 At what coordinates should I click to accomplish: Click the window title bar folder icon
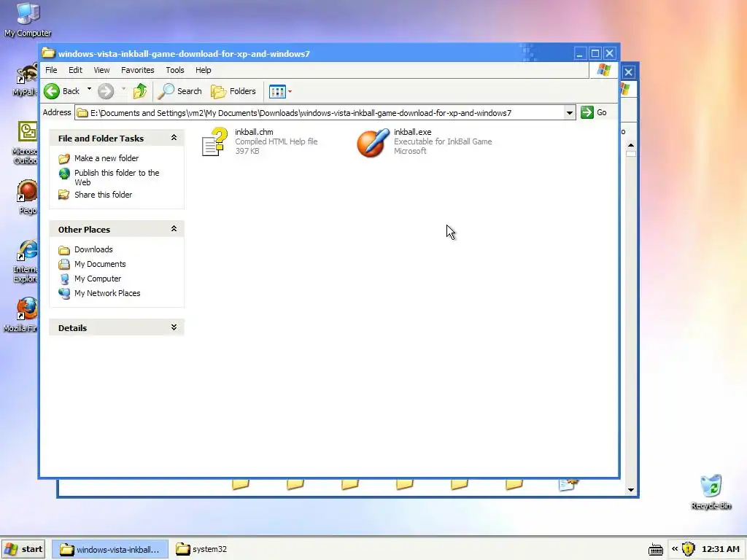tap(48, 52)
